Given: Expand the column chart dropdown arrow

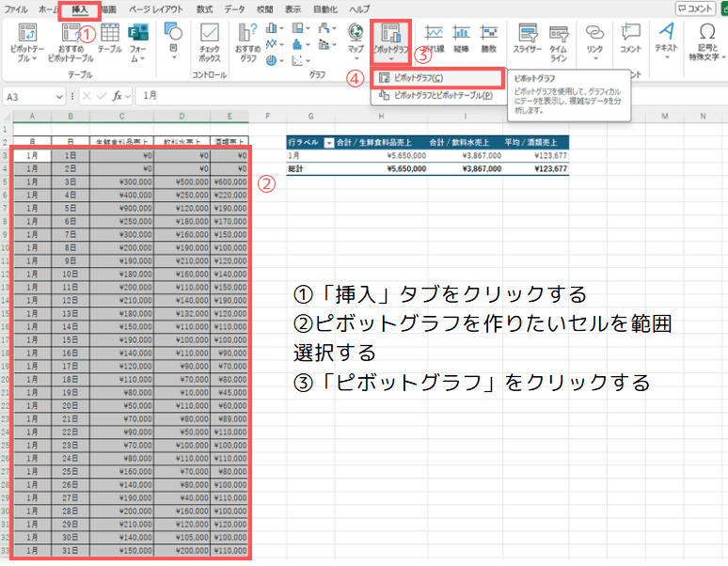Looking at the screenshot, I should coord(281,29).
